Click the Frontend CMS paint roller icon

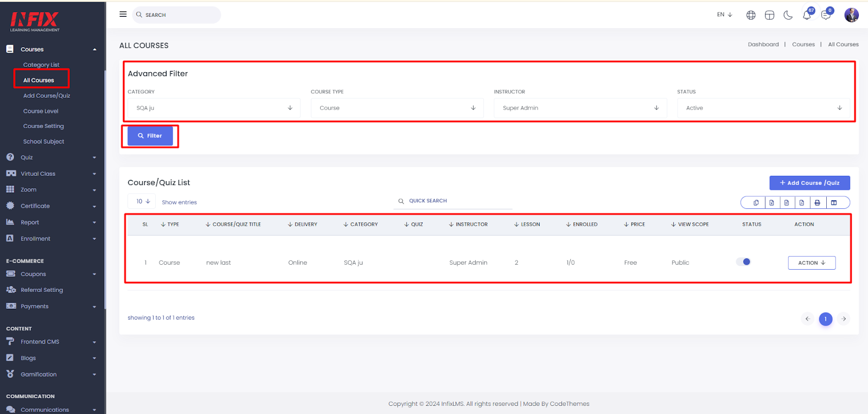point(10,341)
